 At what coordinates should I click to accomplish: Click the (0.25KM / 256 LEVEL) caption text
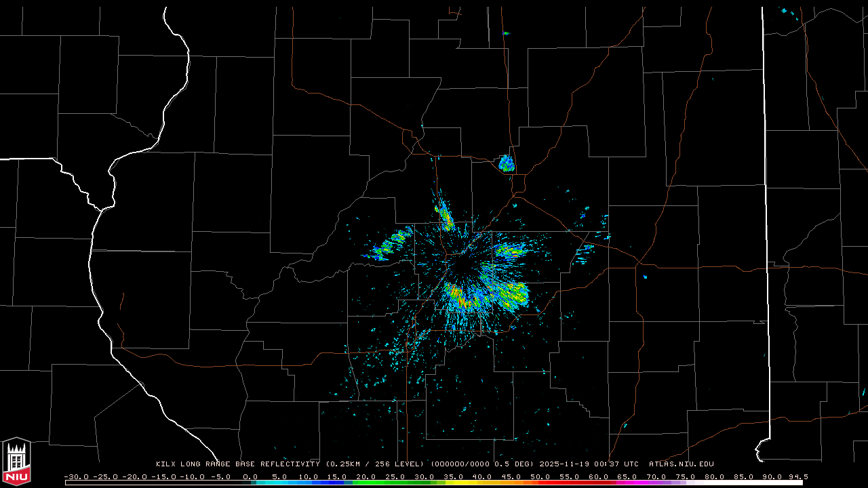point(376,464)
